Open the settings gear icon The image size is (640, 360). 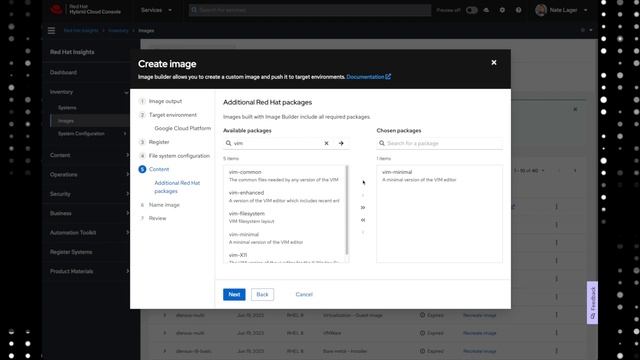(502, 10)
